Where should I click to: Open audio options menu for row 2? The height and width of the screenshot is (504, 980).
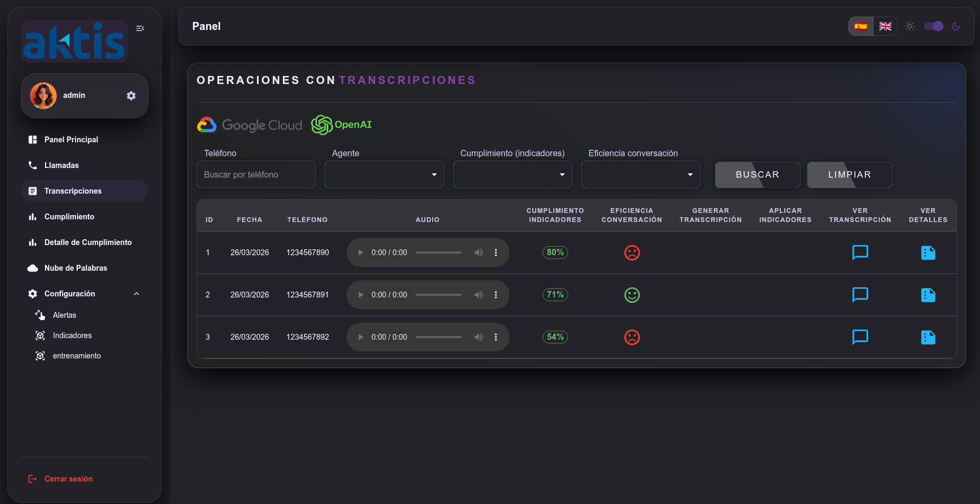[x=496, y=295]
